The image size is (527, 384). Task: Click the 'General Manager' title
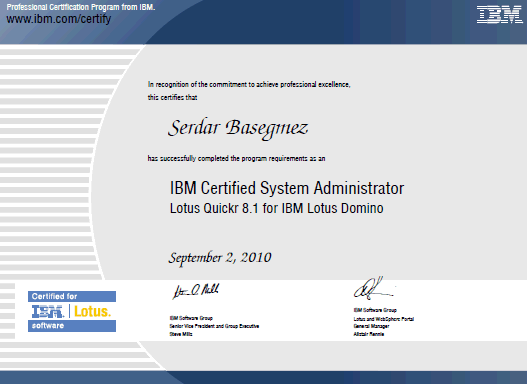pyautogui.click(x=371, y=326)
